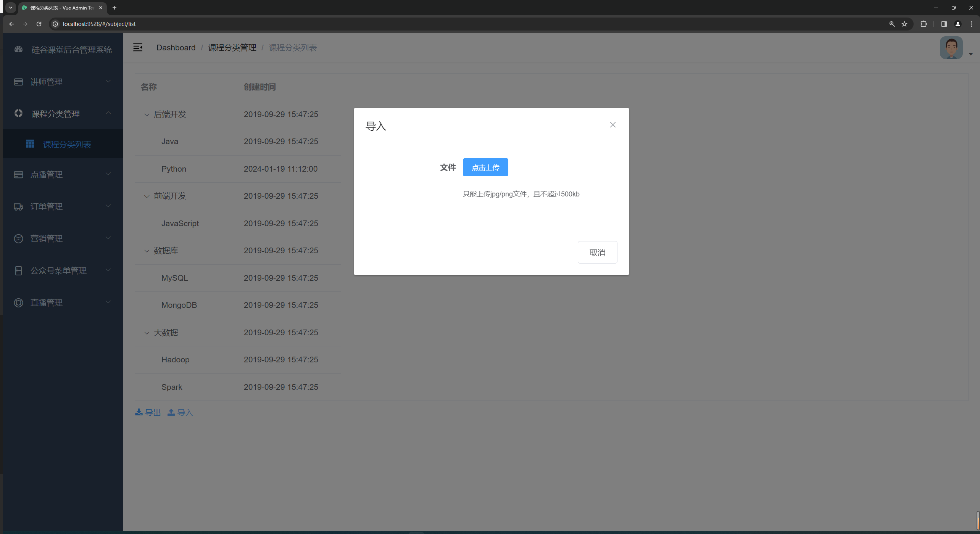Screen dimensions: 980x534
Task: Expand the 营销管理 chevron arrow
Action: coord(108,238)
